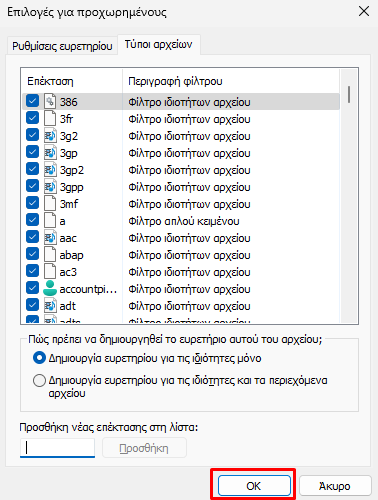This screenshot has width=378, height=500.
Task: Click the 3g2 media file icon
Action: [50, 135]
